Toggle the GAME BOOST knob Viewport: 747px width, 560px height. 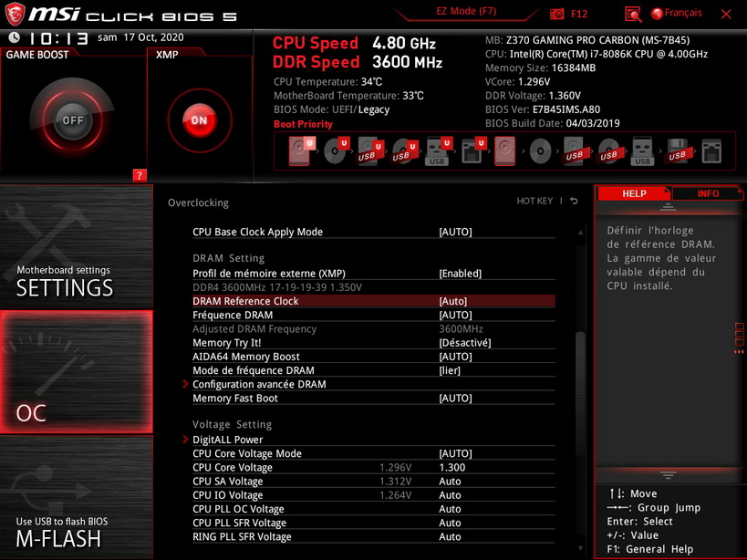(72, 119)
